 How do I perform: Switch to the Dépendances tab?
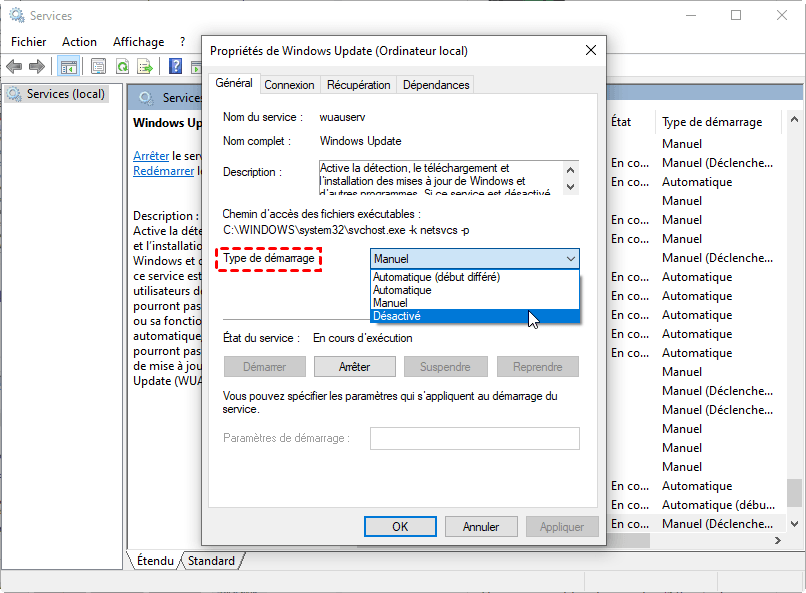[436, 85]
